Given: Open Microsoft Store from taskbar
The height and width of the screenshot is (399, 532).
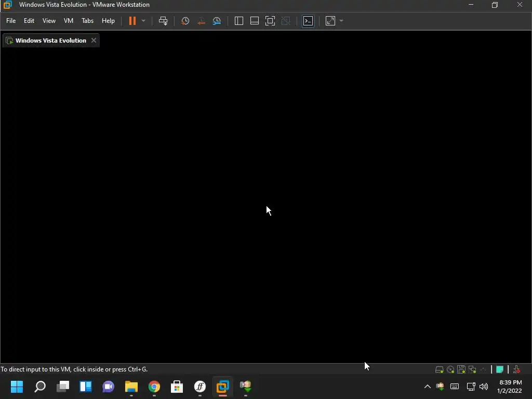Looking at the screenshot, I should click(177, 387).
